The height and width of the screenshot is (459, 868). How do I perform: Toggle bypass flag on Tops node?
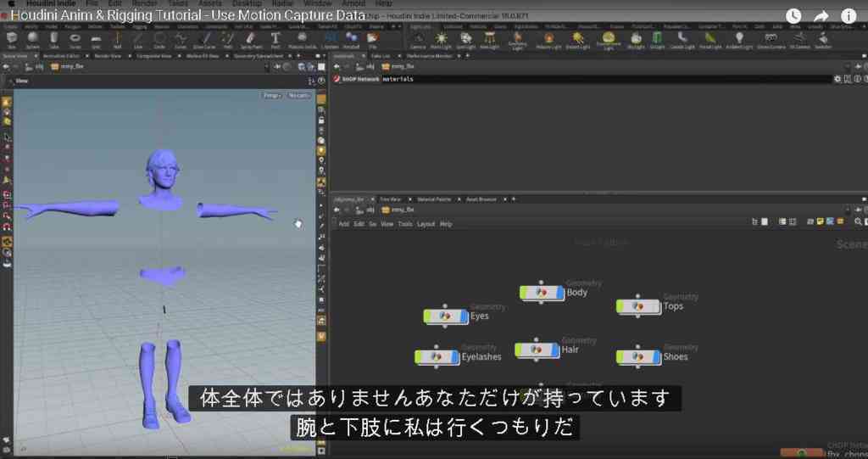620,306
